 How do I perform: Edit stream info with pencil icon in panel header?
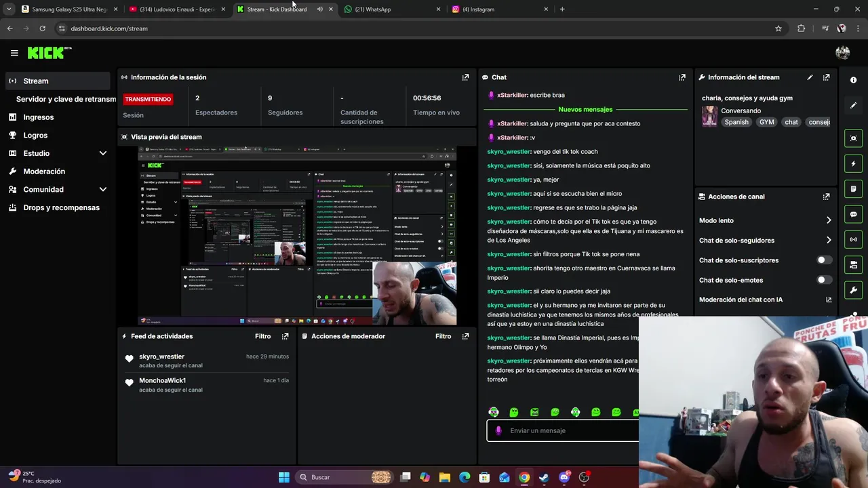[810, 77]
